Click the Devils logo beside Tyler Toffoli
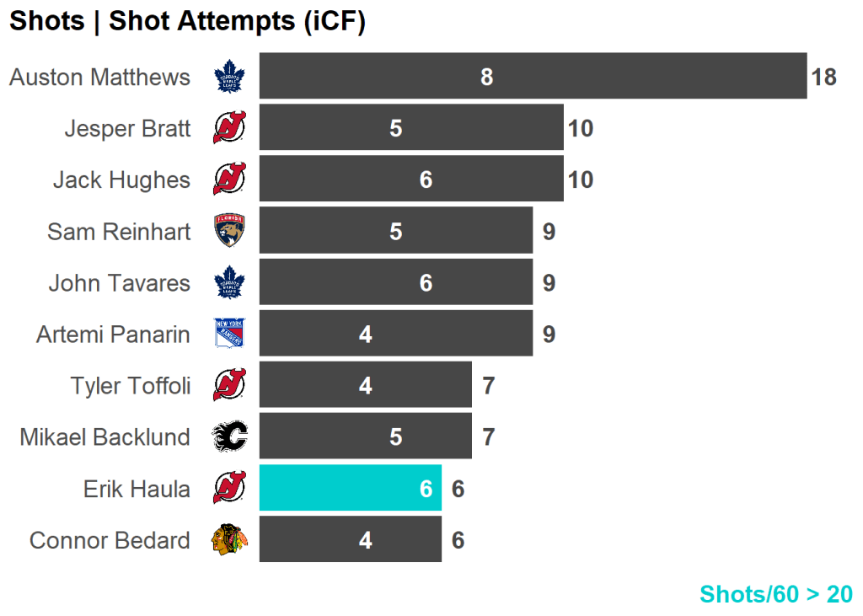Image resolution: width=863 pixels, height=616 pixels. [228, 385]
